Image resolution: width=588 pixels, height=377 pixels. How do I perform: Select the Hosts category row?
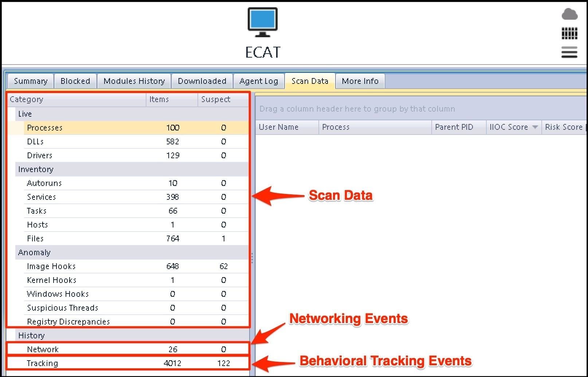pyautogui.click(x=136, y=225)
